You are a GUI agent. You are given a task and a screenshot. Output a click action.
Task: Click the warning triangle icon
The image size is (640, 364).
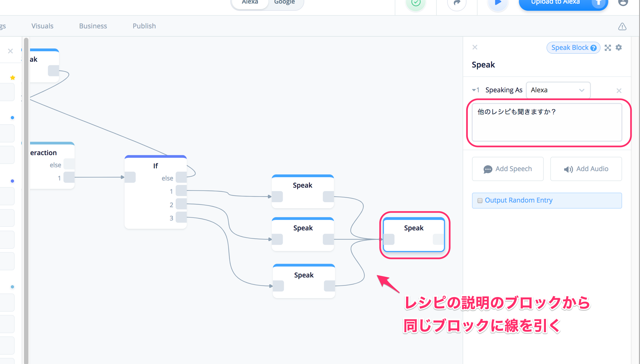click(622, 27)
